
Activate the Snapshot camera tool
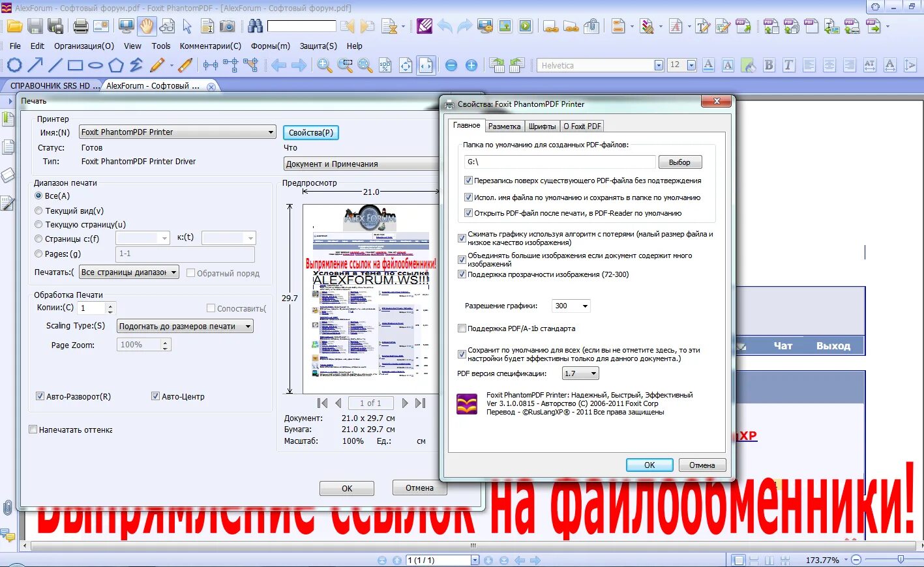point(227,26)
